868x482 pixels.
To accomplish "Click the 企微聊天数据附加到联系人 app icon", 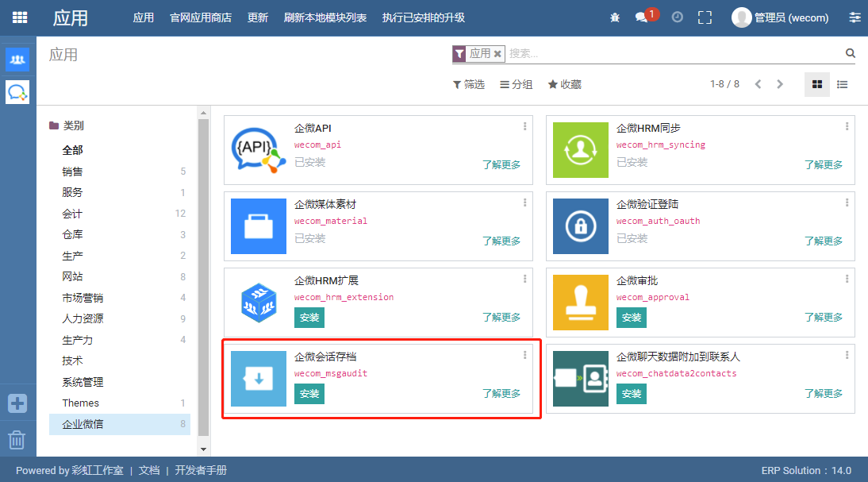I will pos(581,379).
